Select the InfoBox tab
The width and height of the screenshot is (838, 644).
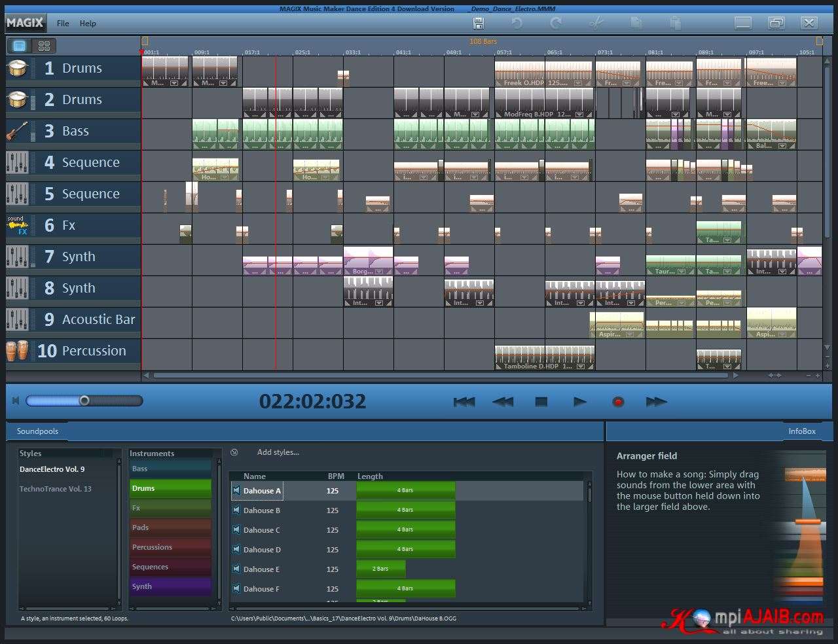802,431
